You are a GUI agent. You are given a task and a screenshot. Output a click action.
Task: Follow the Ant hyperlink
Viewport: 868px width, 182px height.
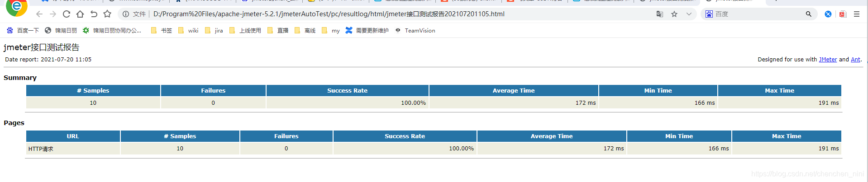[x=855, y=59]
